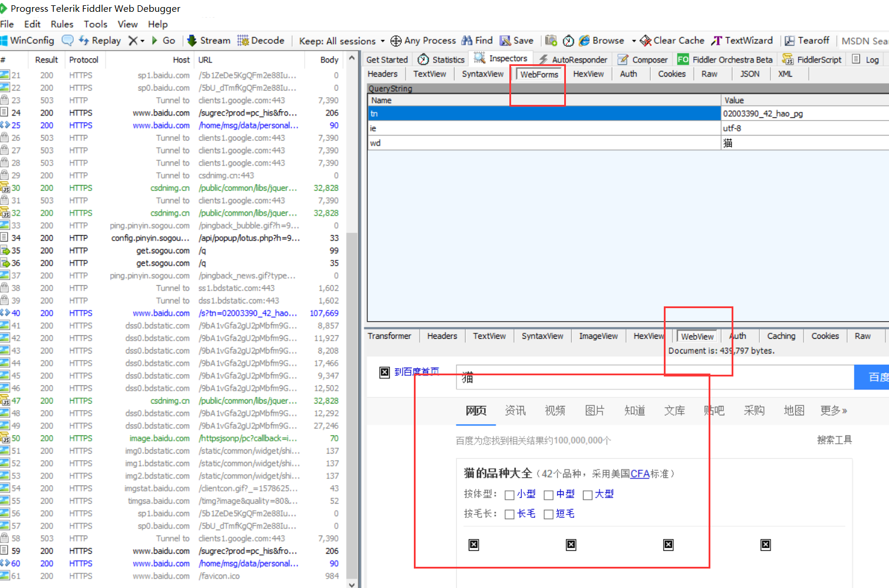Click the Any Process target icon
Screen dimensions: 889x588
point(396,41)
